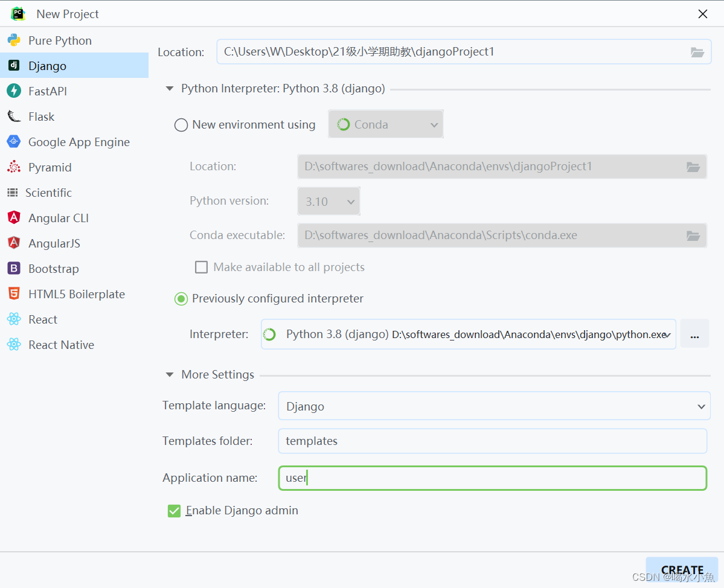Click the Templates folder input field
This screenshot has width=724, height=588.
click(x=493, y=441)
